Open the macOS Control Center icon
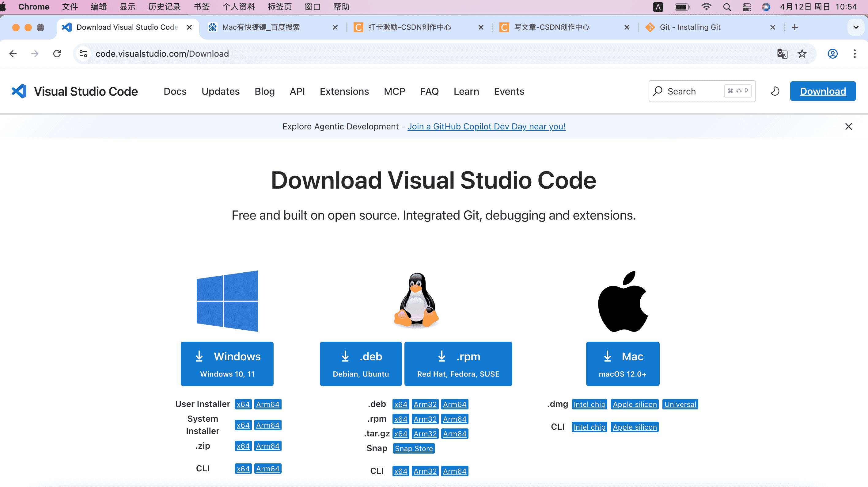 747,7
